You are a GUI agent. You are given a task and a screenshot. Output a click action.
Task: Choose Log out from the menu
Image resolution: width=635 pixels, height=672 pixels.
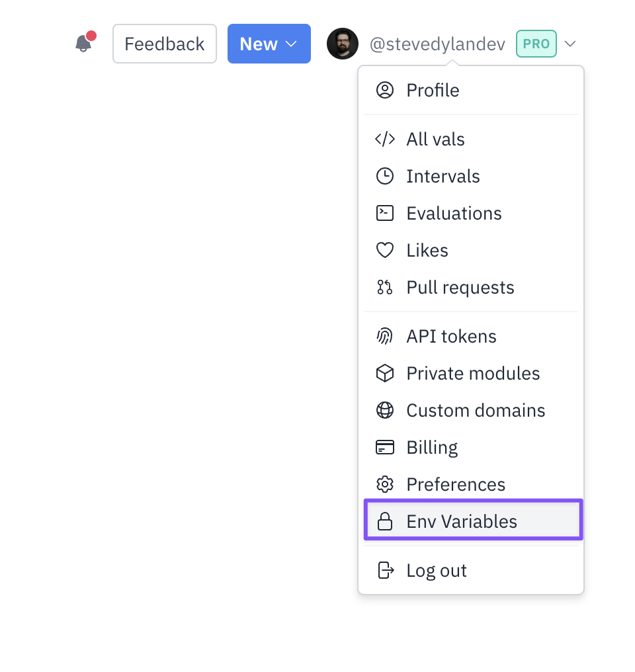pyautogui.click(x=471, y=570)
